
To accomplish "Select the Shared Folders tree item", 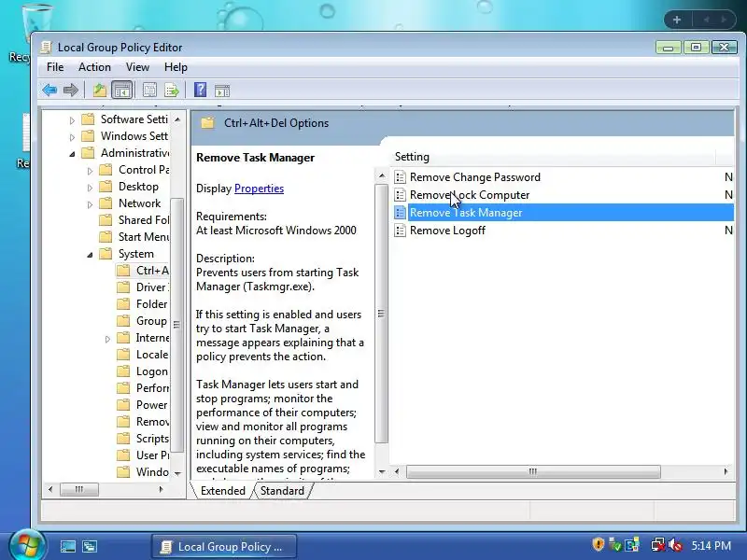I will pos(144,220).
